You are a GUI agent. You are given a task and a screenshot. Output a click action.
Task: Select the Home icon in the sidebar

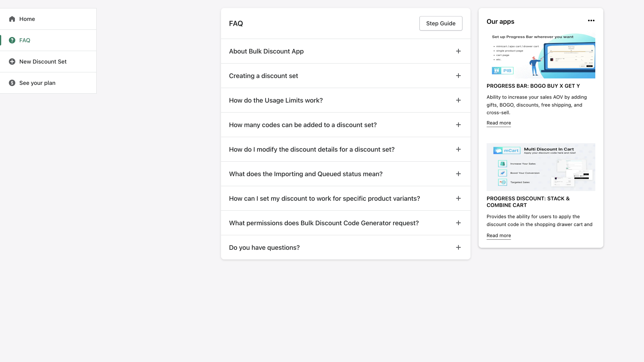click(x=13, y=19)
